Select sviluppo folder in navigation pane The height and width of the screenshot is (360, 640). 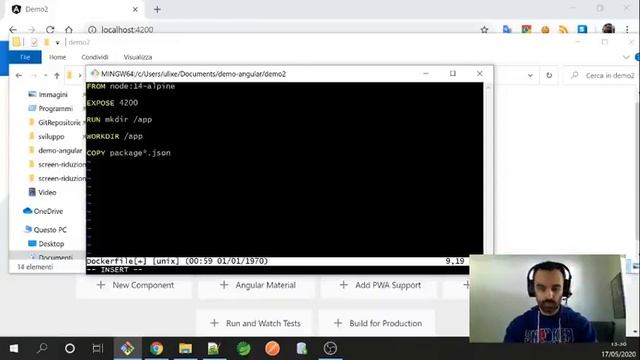tap(51, 137)
